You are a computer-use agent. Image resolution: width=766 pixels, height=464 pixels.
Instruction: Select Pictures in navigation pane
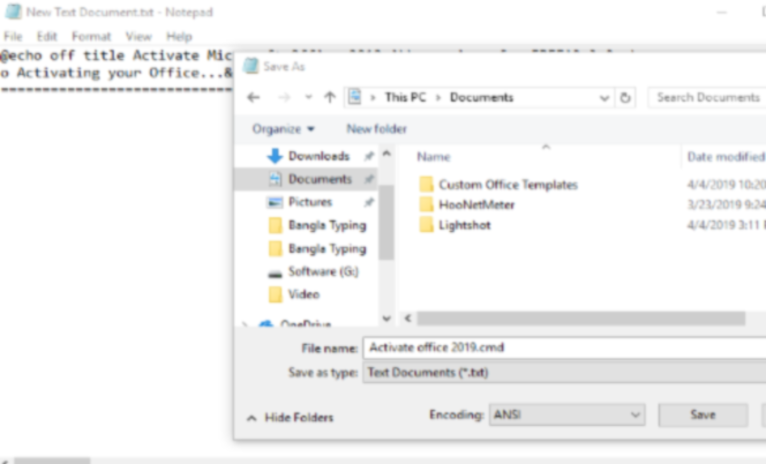tap(310, 202)
